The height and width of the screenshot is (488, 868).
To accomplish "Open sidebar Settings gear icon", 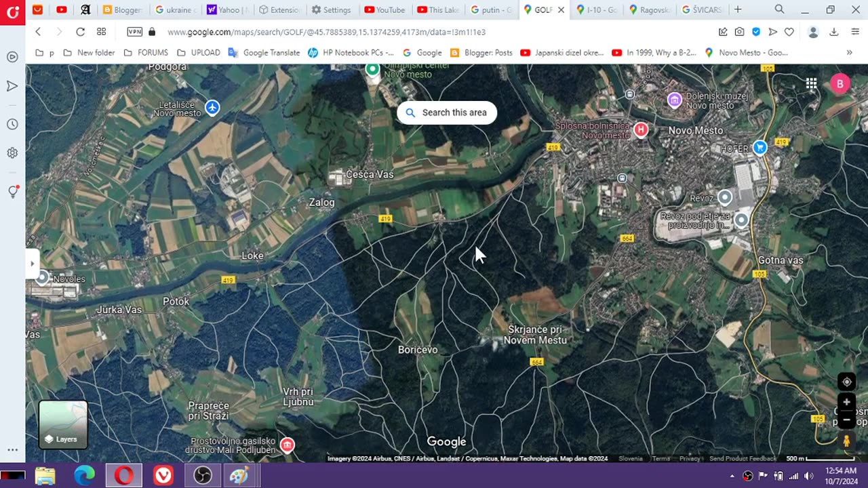I will [12, 153].
